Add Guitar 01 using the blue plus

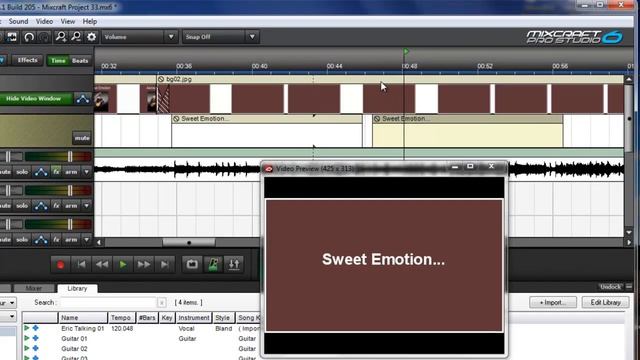(36, 338)
